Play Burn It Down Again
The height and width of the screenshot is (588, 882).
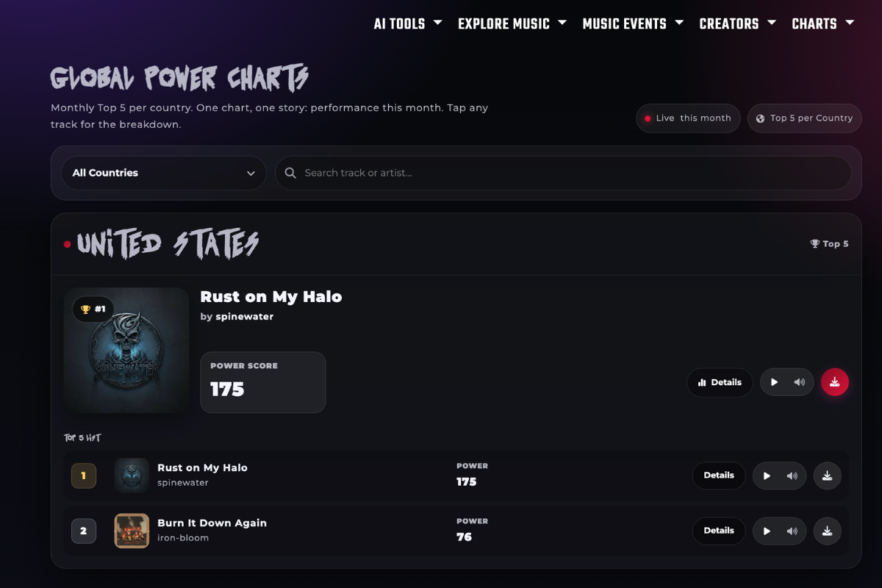(x=767, y=531)
